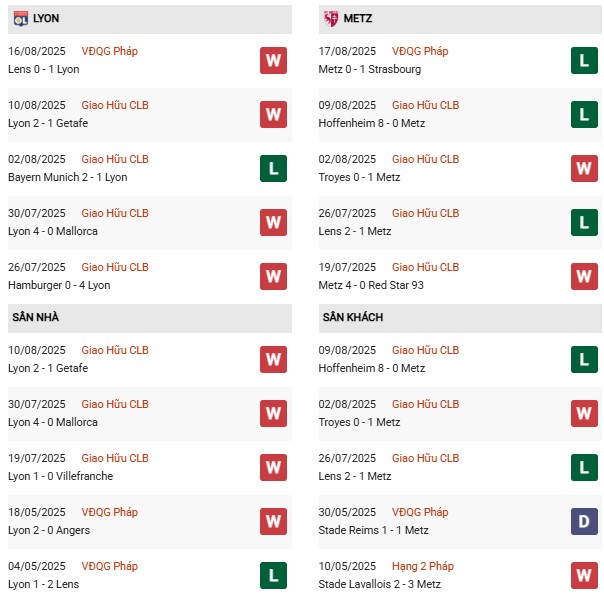
Task: Select the SÂN NHÀ section header
Action: click(39, 317)
